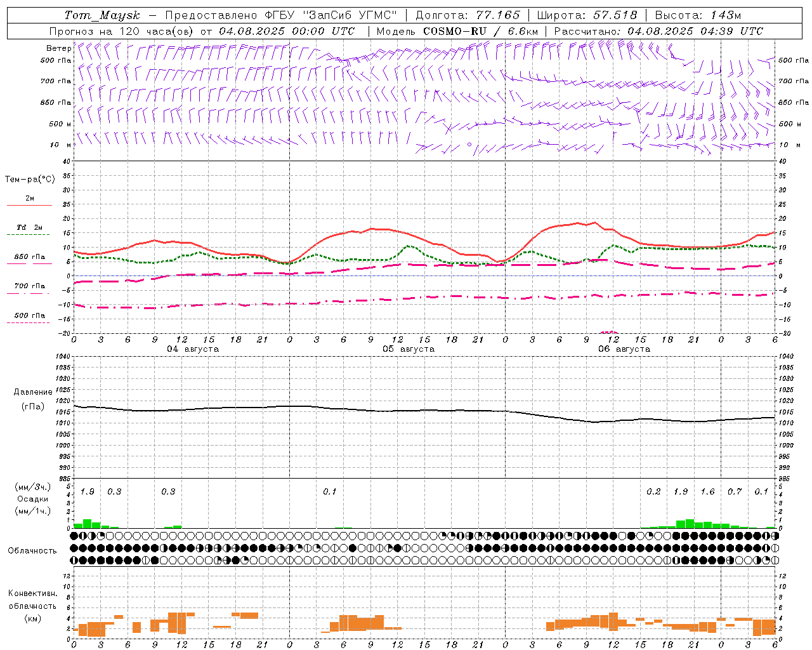
Task: Select the Давление pressure panel label
Action: [x=33, y=392]
